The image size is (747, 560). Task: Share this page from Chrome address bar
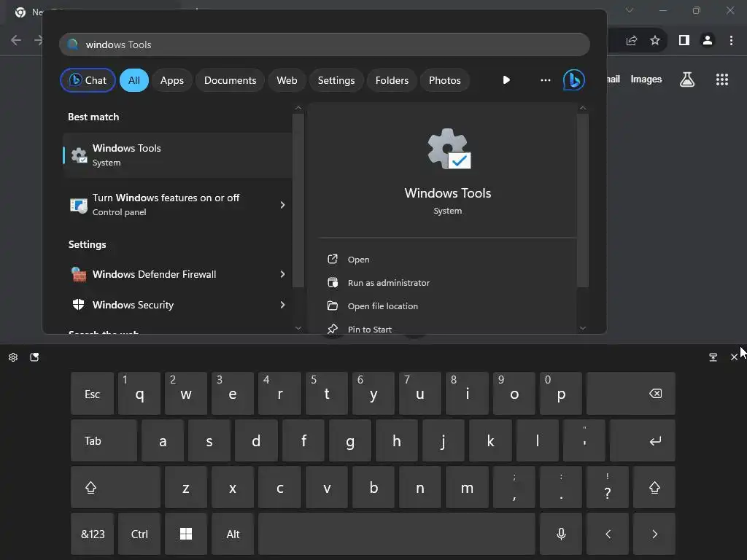pyautogui.click(x=632, y=41)
